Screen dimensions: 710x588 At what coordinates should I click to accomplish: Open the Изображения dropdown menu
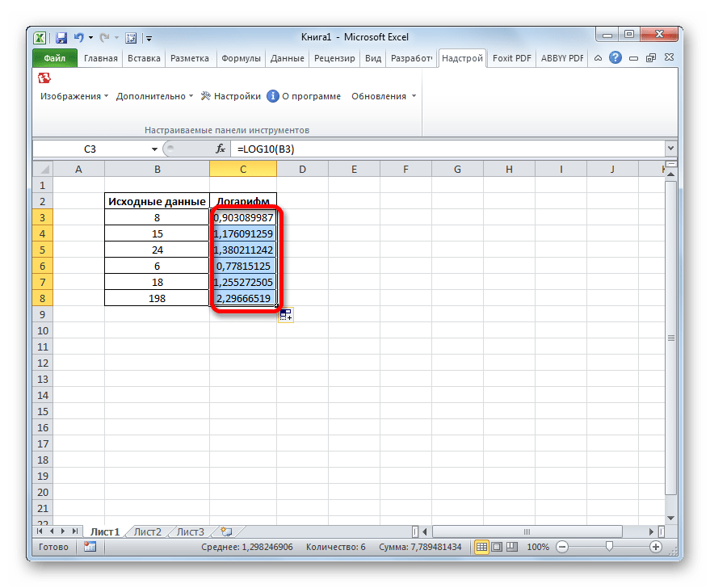coord(74,96)
